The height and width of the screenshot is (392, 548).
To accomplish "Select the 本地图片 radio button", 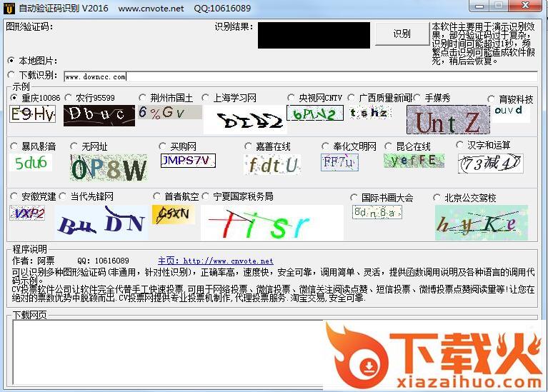I will pyautogui.click(x=11, y=61).
